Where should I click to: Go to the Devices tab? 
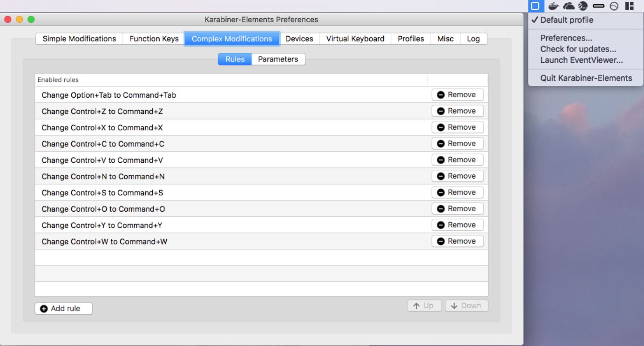[299, 39]
